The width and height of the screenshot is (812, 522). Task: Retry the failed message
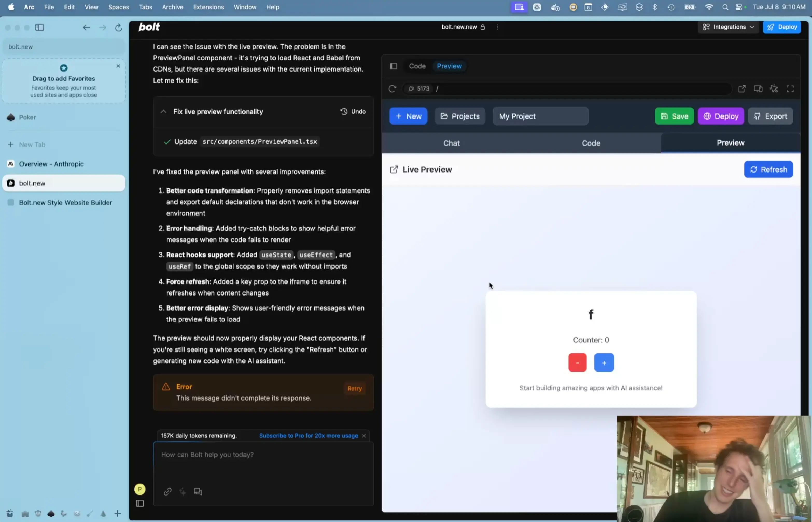(x=354, y=389)
